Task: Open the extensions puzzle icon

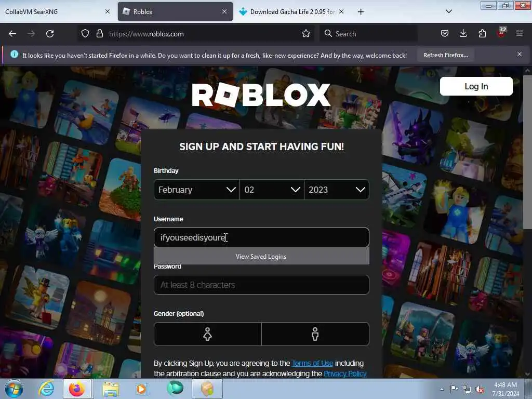Action: click(x=482, y=34)
